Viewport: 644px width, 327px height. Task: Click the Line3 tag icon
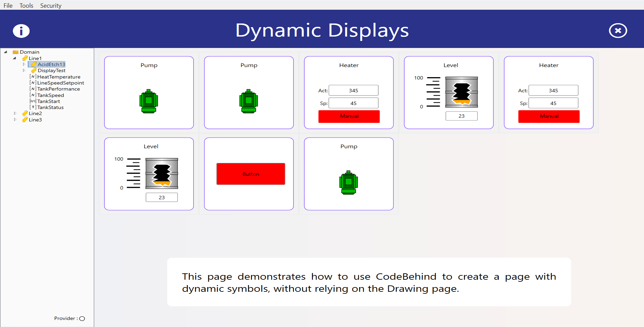25,120
